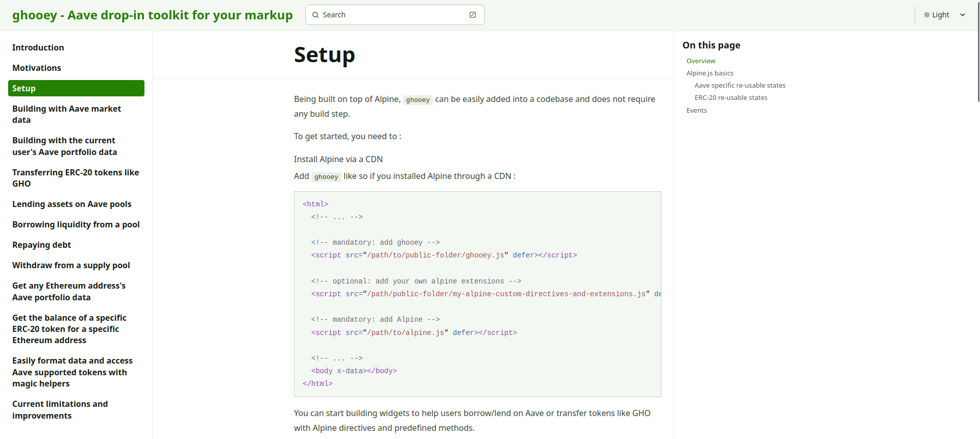Click the 'optional: add your own alpine extensions' comment
980x439 pixels.
(x=416, y=281)
